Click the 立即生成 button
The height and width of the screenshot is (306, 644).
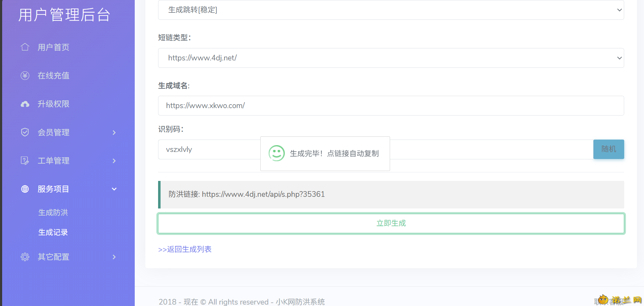pyautogui.click(x=391, y=223)
